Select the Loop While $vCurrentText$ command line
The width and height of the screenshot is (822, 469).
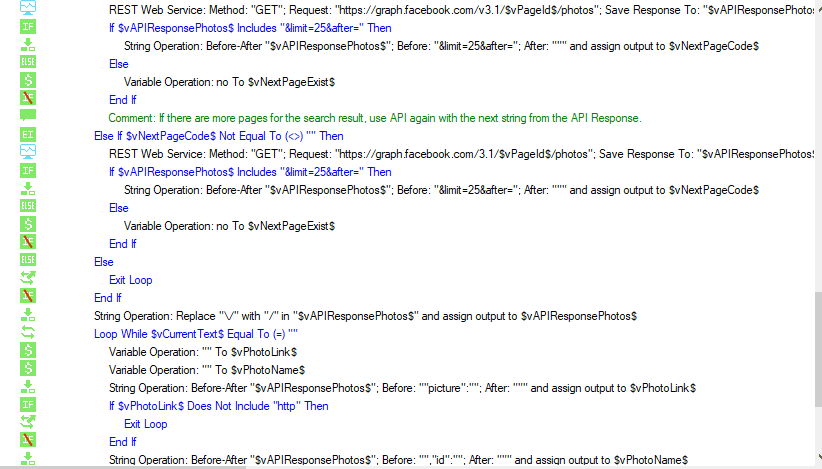[x=196, y=334]
